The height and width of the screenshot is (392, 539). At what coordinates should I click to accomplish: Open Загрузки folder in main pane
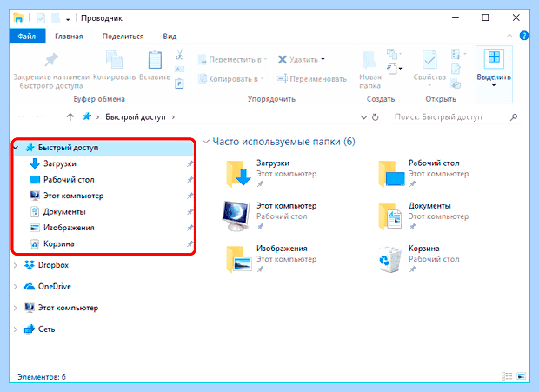pos(238,174)
